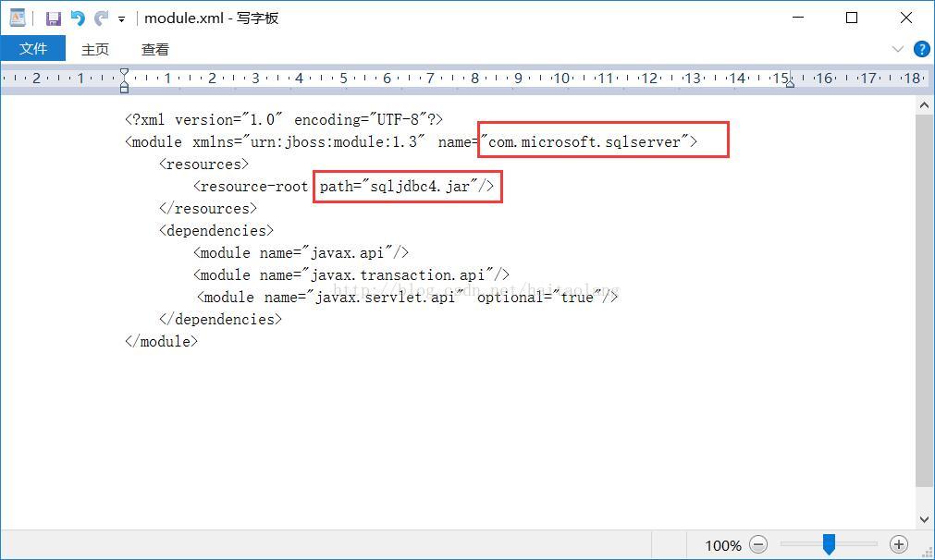
Task: Click the closing </resources> tag line
Action: point(207,209)
